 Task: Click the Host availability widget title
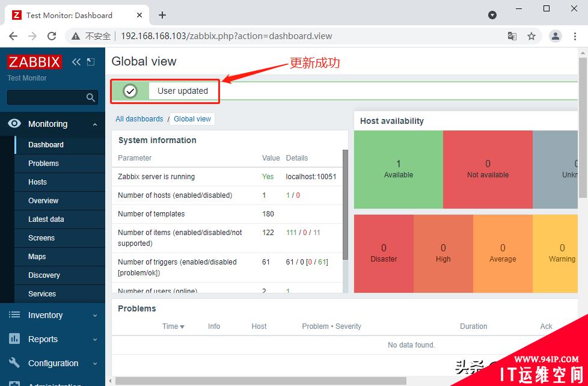point(391,121)
